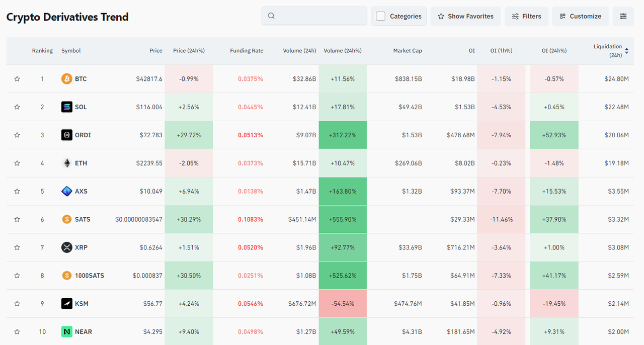Click the 1000SATS coin logo

pyautogui.click(x=67, y=276)
